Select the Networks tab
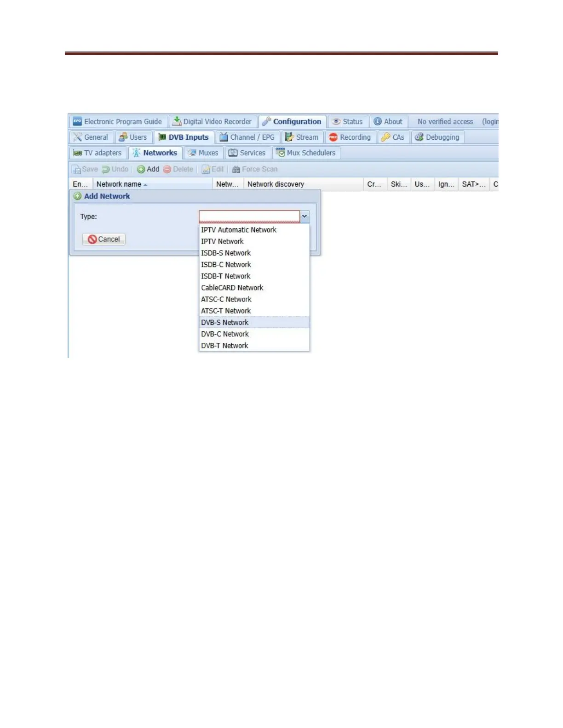The width and height of the screenshot is (563, 728). [155, 153]
